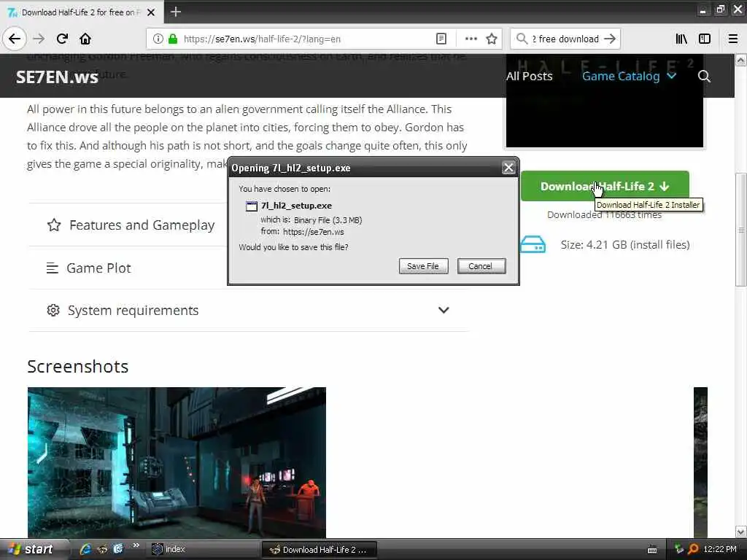Click the vertical scrollbar thumb
This screenshot has width=747, height=560.
pos(741,230)
